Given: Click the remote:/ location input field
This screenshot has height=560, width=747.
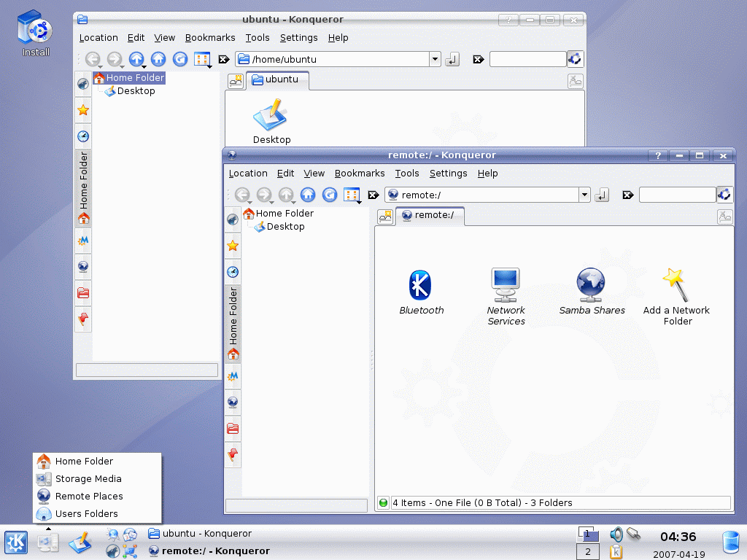Looking at the screenshot, I should 481,195.
